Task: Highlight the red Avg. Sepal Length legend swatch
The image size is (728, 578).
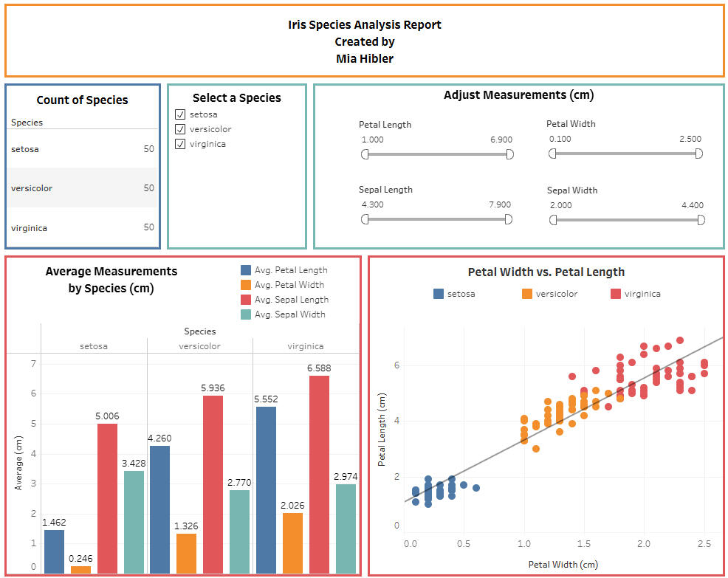Action: [247, 300]
